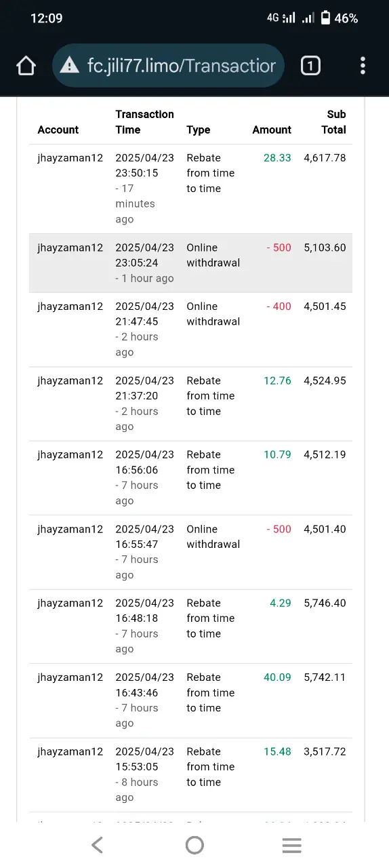This screenshot has width=389, height=868.
Task: Click the Account column header
Action: pyautogui.click(x=58, y=130)
